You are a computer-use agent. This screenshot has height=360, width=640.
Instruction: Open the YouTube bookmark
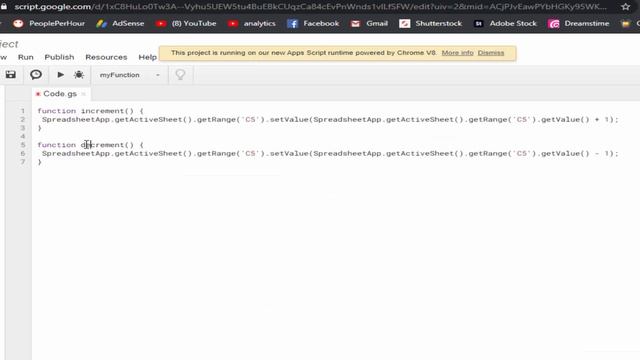coord(186,24)
